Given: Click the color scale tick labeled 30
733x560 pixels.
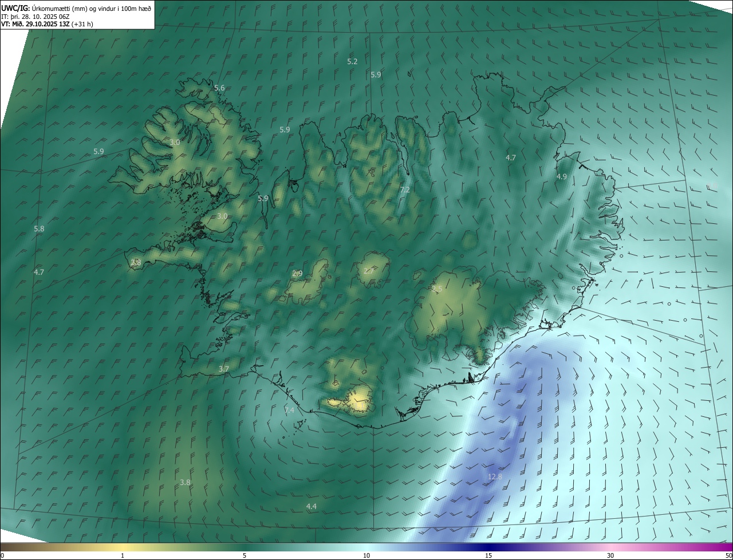Looking at the screenshot, I should click(610, 555).
